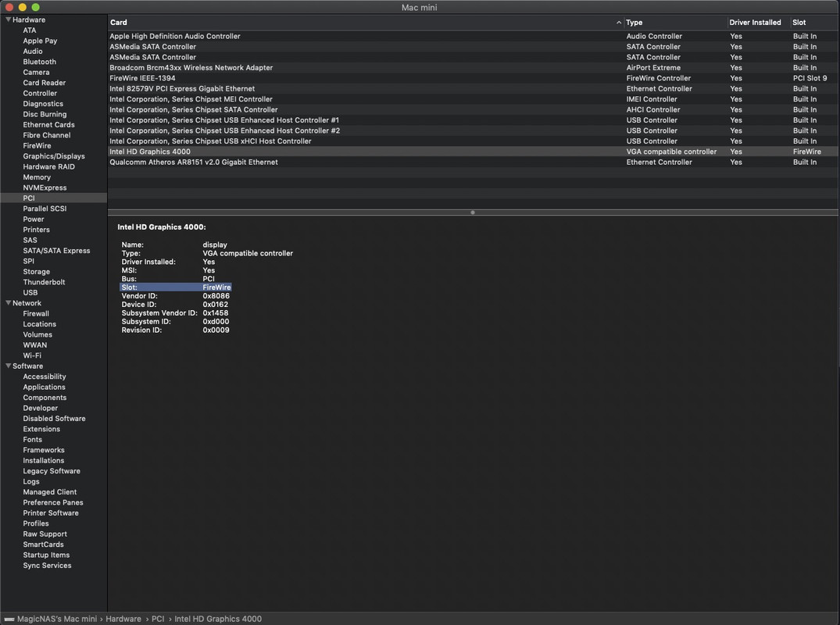
Task: Select Thunderbolt in the sidebar
Action: click(44, 282)
